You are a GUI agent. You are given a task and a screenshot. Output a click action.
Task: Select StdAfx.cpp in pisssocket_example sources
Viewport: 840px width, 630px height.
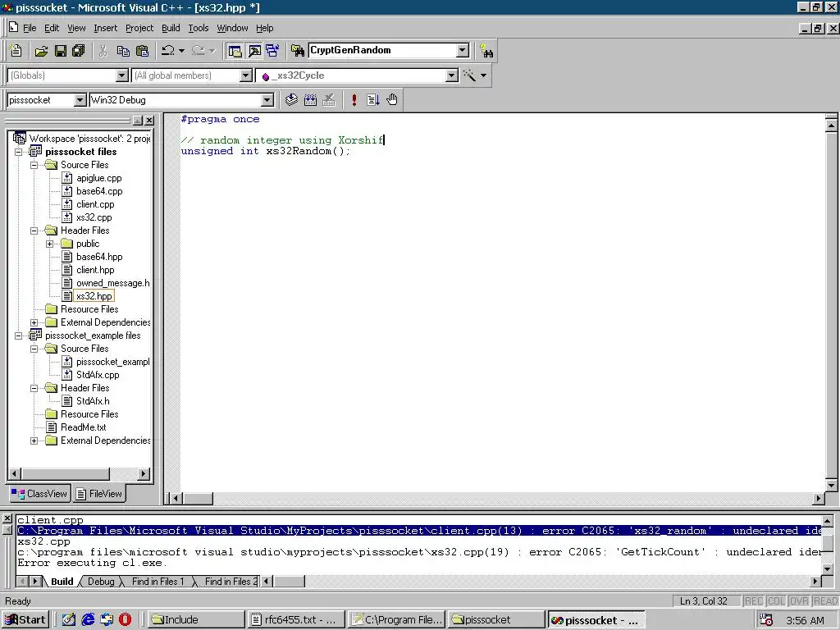(x=98, y=374)
